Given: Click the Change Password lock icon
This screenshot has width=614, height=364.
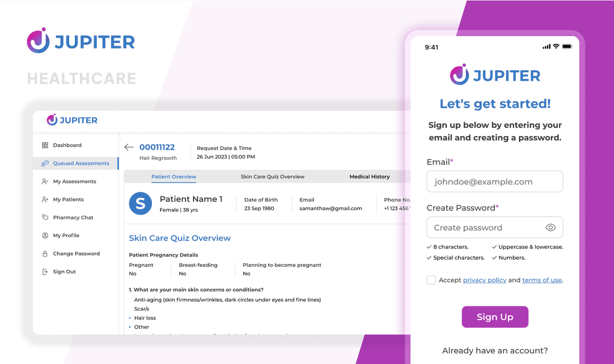Looking at the screenshot, I should pyautogui.click(x=45, y=254).
